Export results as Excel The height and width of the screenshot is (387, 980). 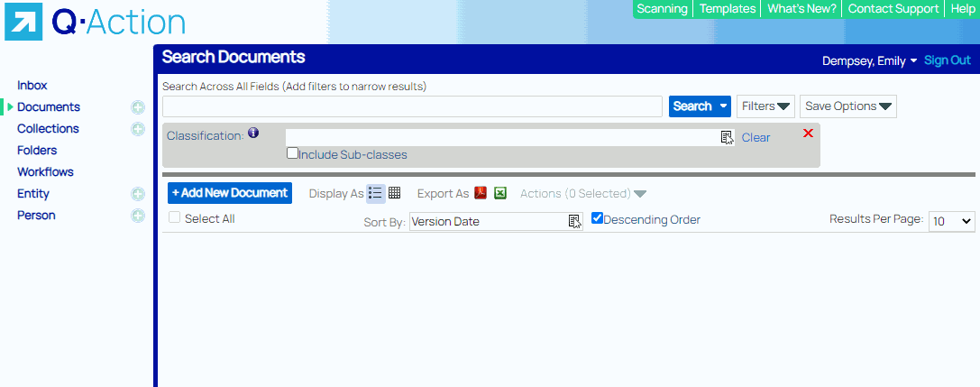coord(500,193)
